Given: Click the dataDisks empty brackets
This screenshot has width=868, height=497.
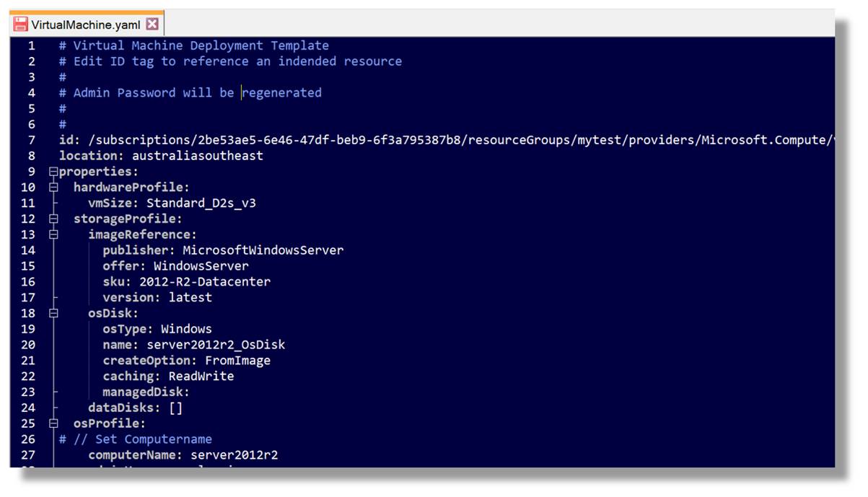Looking at the screenshot, I should 176,408.
